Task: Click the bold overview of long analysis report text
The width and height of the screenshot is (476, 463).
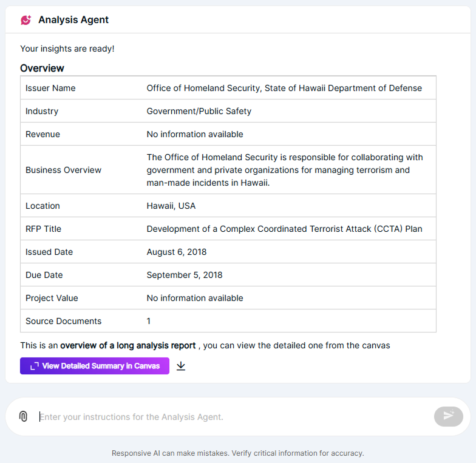Action: coord(127,345)
